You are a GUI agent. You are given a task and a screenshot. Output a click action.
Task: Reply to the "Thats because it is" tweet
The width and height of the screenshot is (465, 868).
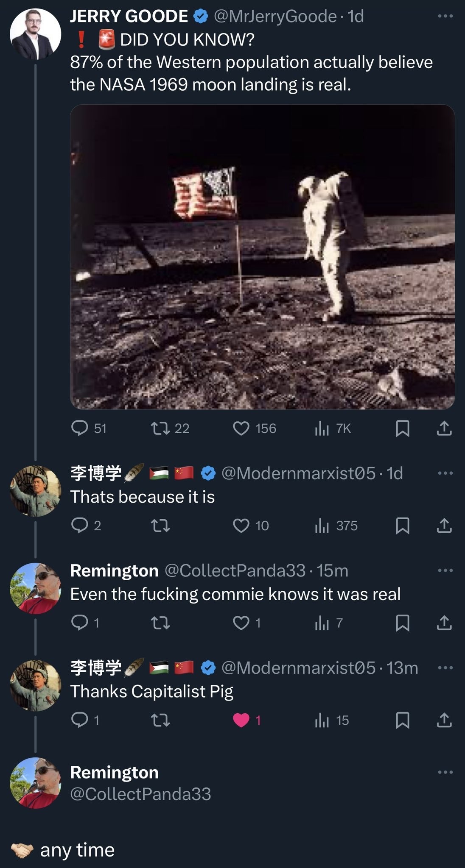(79, 526)
